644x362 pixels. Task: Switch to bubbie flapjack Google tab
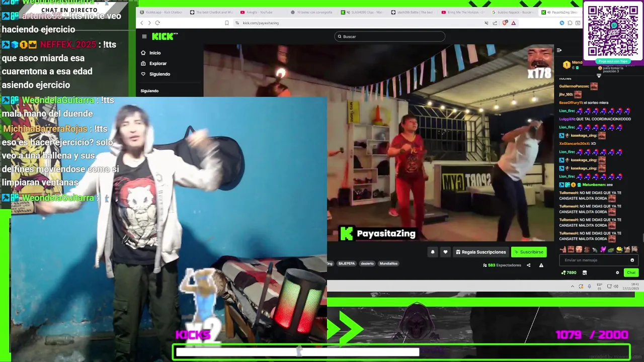(513, 12)
